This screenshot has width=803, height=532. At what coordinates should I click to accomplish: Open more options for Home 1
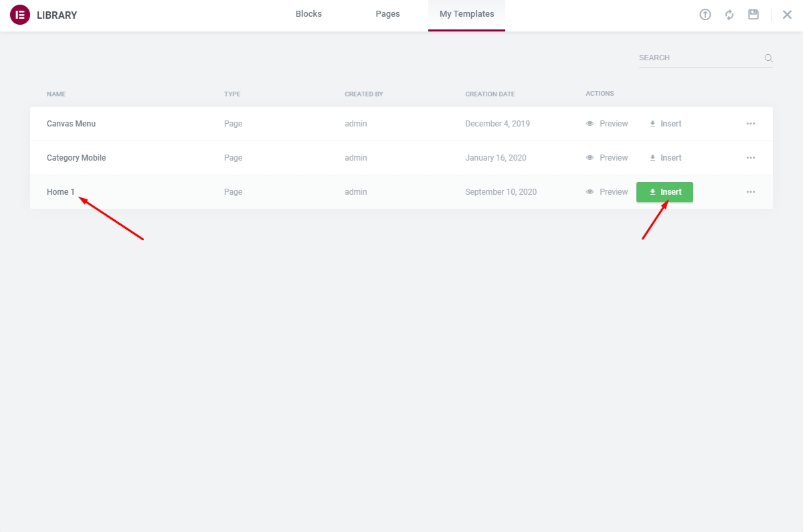coord(751,192)
